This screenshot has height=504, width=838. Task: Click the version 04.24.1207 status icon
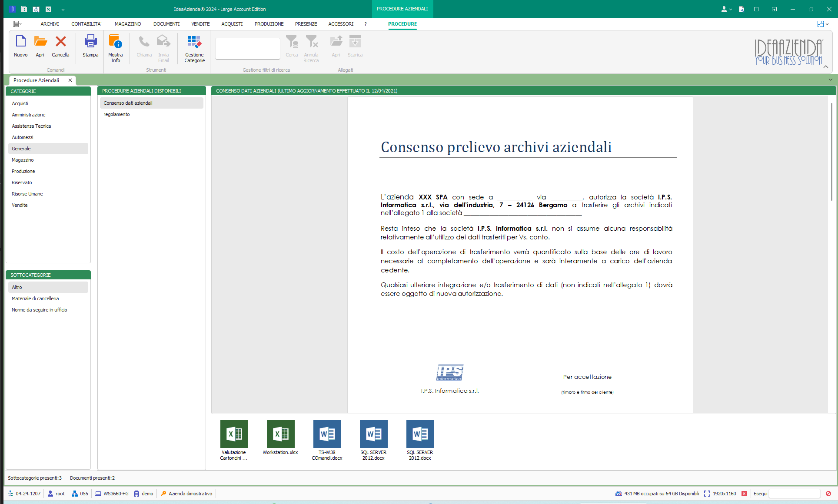[10, 494]
